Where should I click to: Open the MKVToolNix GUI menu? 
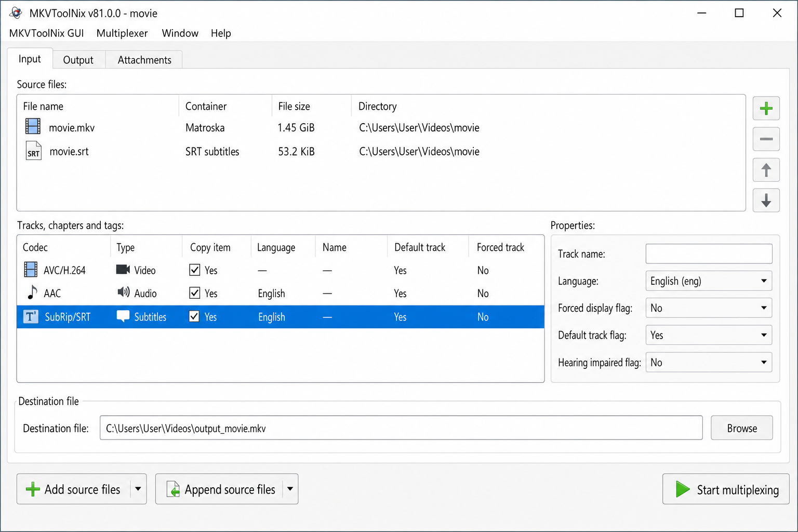[x=46, y=33]
